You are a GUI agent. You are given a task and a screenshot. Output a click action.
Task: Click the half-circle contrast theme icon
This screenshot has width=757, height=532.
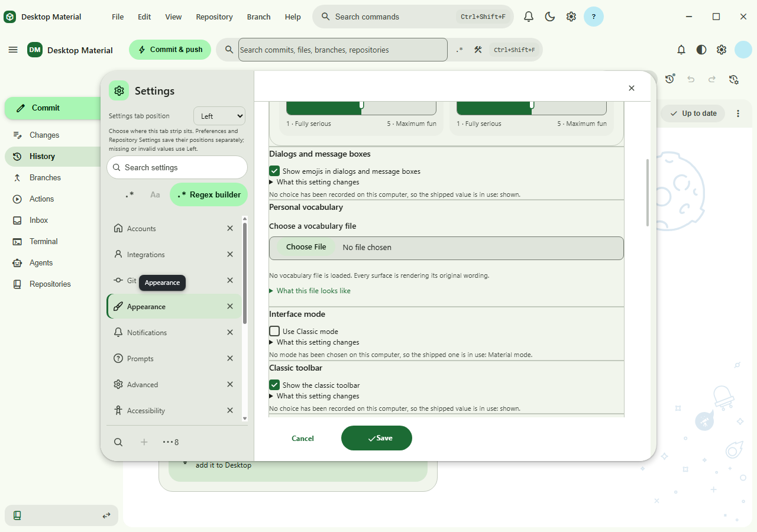(701, 50)
